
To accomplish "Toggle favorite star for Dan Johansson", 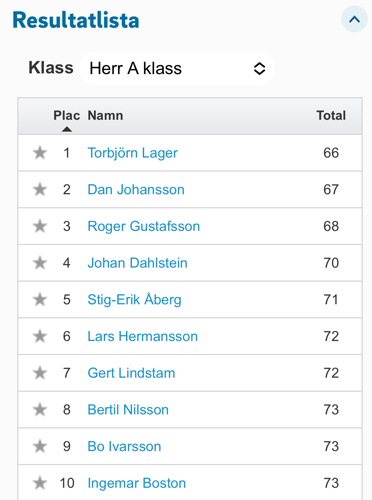I will (x=40, y=190).
